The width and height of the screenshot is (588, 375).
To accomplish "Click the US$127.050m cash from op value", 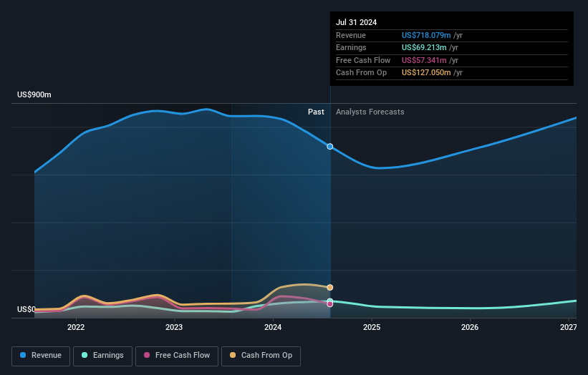I will 426,73.
